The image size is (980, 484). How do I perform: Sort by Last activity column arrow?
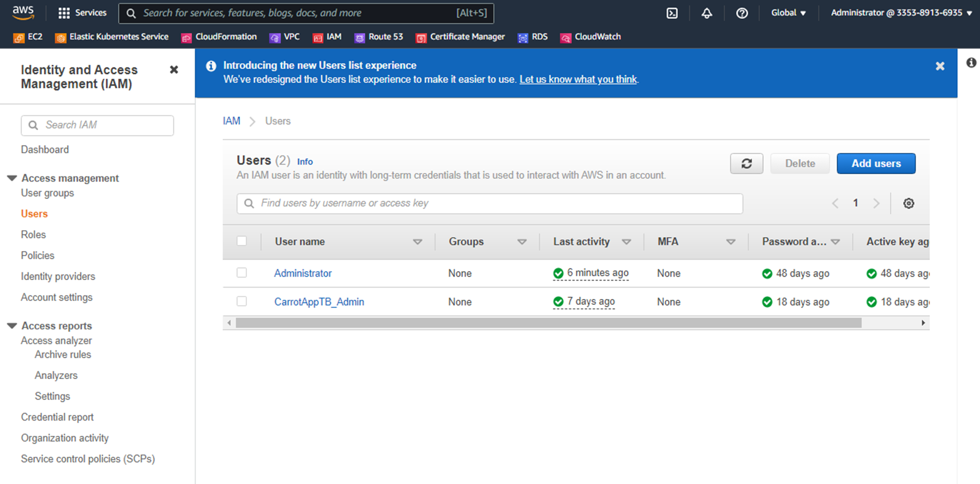click(626, 242)
